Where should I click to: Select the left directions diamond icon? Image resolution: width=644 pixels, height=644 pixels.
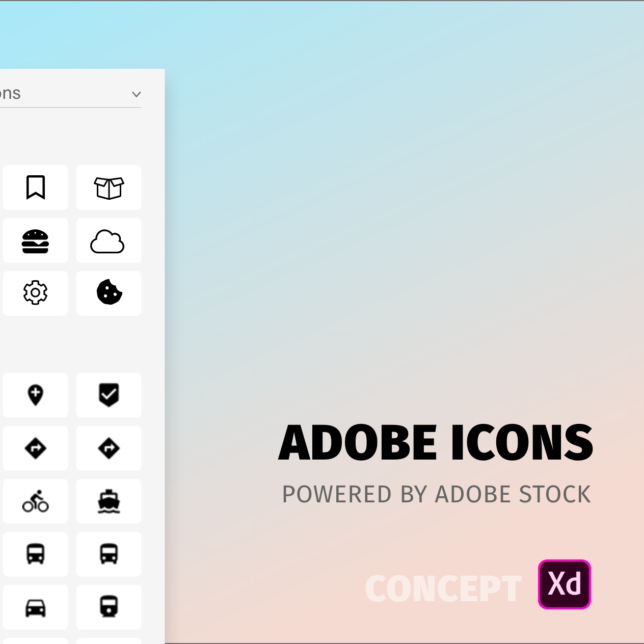(35, 448)
